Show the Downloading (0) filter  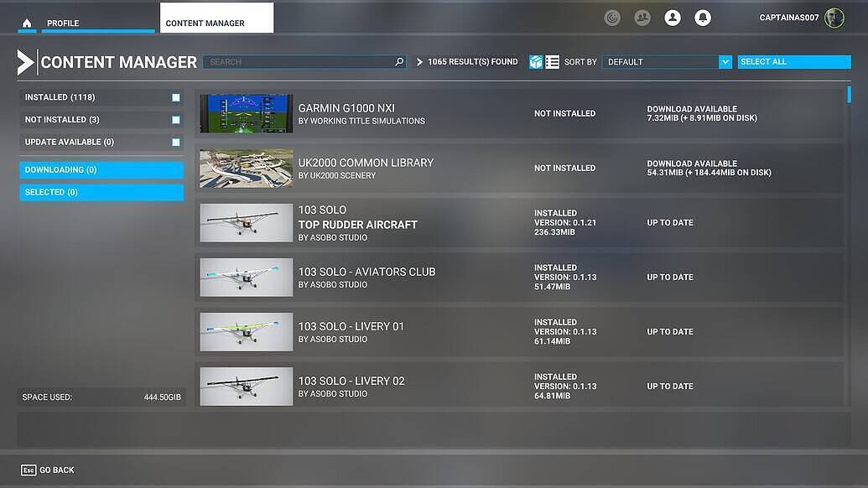pos(101,170)
